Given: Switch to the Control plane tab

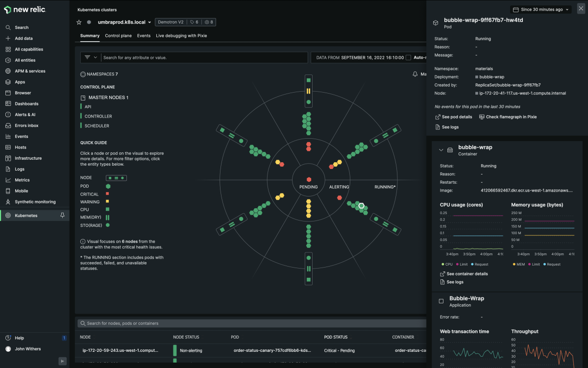Looking at the screenshot, I should 118,36.
